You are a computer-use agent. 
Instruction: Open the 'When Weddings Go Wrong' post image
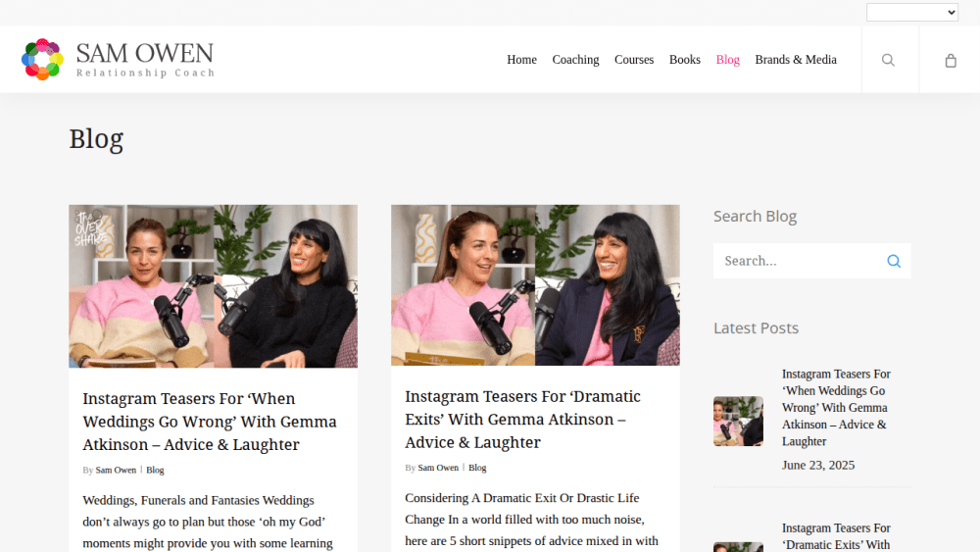pyautogui.click(x=213, y=286)
